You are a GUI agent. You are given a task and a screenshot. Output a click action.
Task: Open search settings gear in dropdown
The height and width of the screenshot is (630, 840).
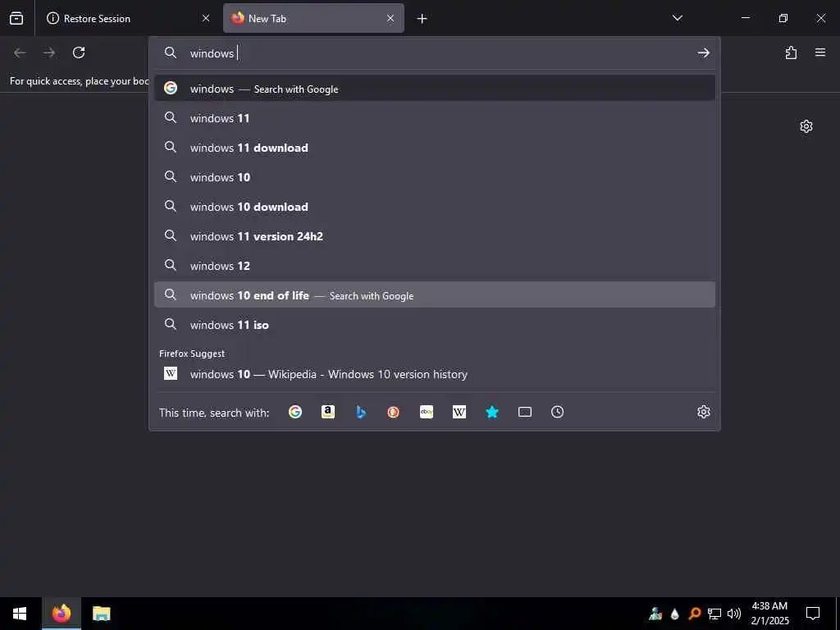click(x=703, y=412)
